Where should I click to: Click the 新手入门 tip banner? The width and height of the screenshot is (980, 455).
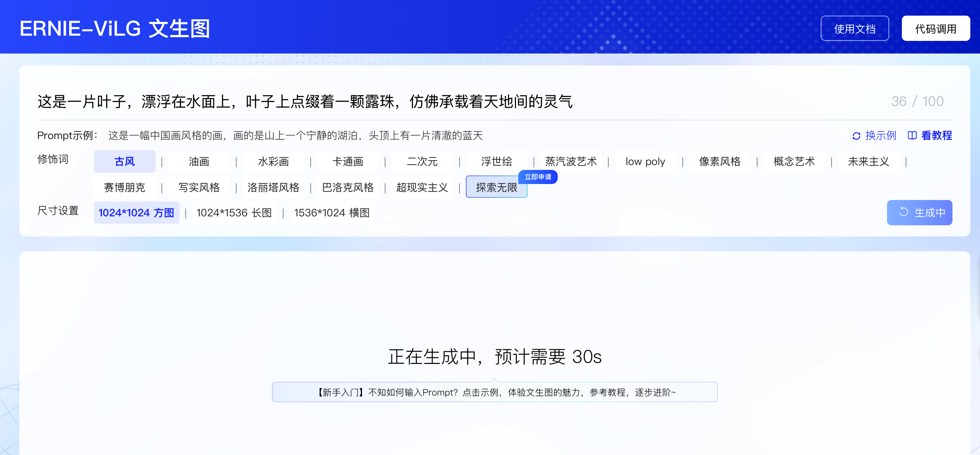(x=494, y=392)
